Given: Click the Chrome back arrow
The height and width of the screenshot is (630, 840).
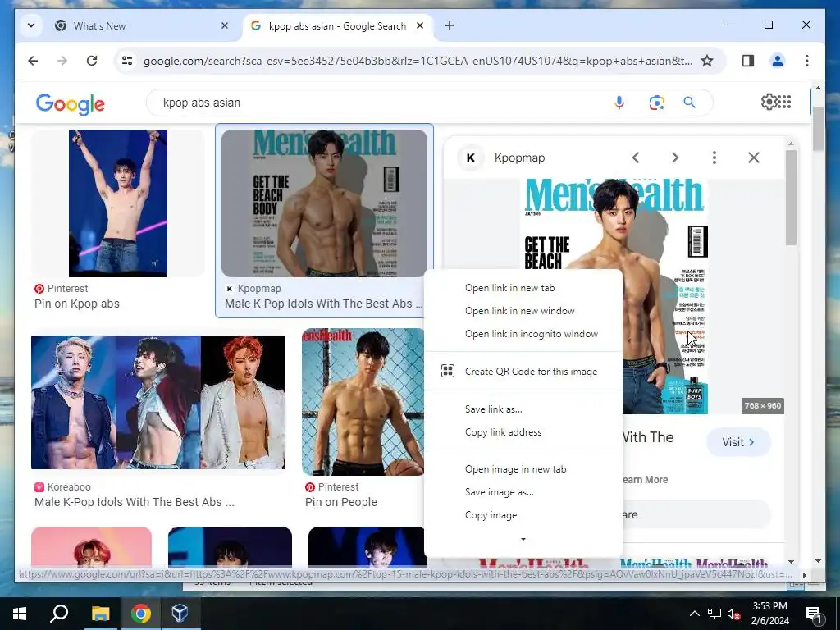Looking at the screenshot, I should pos(33,61).
